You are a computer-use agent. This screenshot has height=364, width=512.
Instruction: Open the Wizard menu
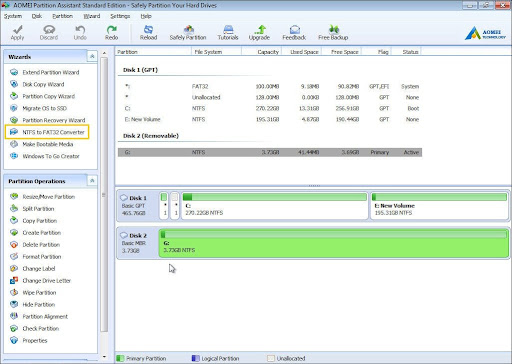tap(92, 16)
